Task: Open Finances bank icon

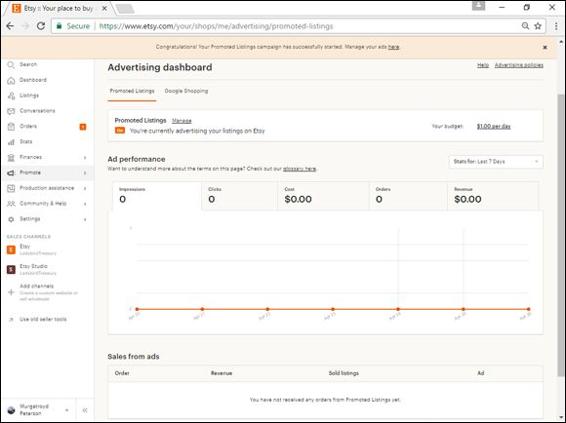Action: pyautogui.click(x=11, y=157)
